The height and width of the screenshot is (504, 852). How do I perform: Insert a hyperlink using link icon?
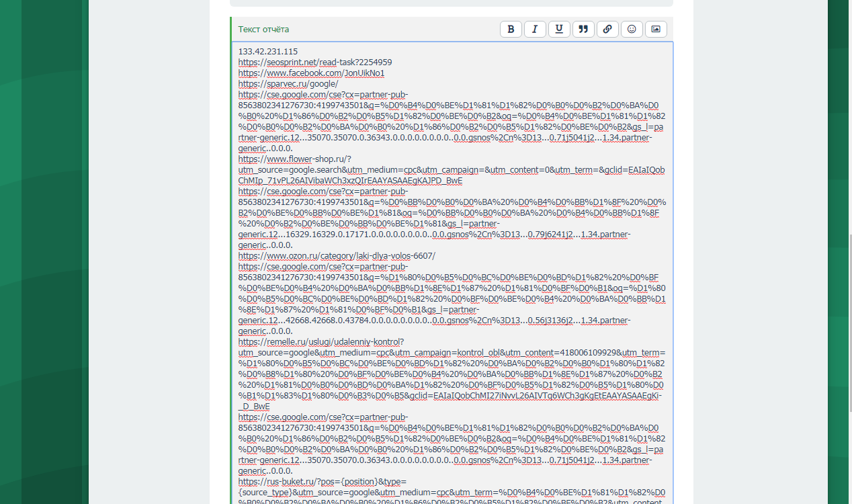point(607,30)
